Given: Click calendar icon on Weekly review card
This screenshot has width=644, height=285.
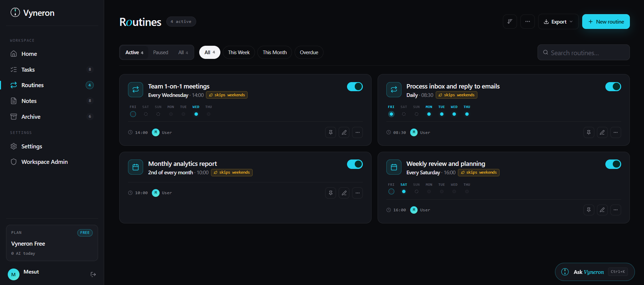Looking at the screenshot, I should pos(394,167).
